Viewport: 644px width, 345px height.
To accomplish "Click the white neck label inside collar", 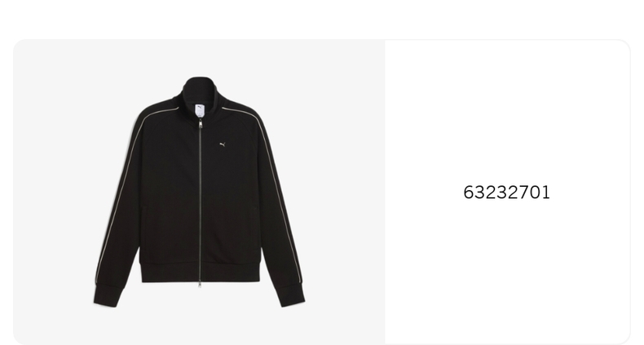I will click(x=200, y=110).
